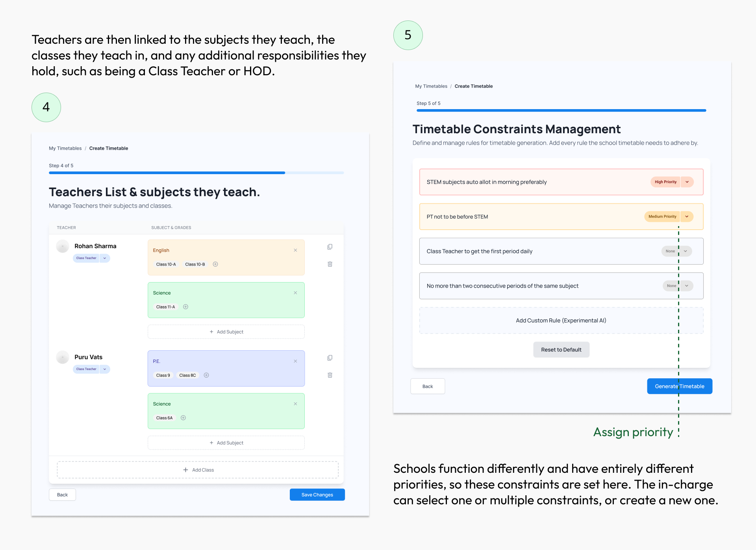Click Back on Teachers List screen

[x=62, y=495]
